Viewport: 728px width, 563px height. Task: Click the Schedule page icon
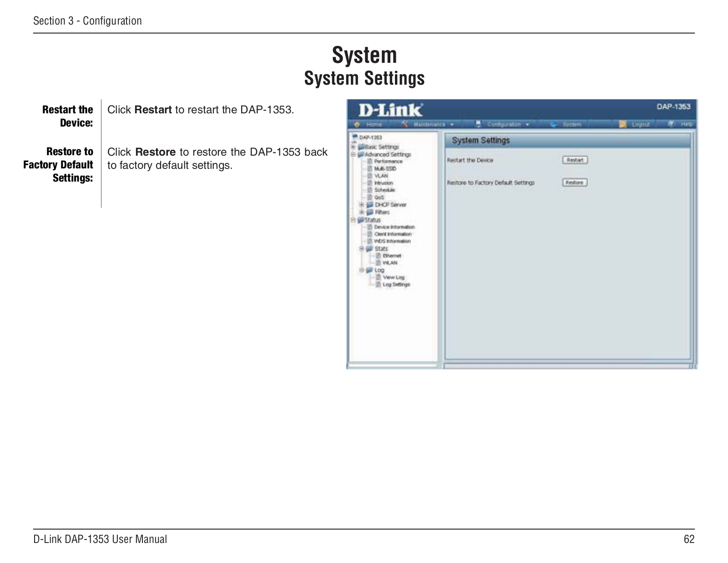[370, 190]
